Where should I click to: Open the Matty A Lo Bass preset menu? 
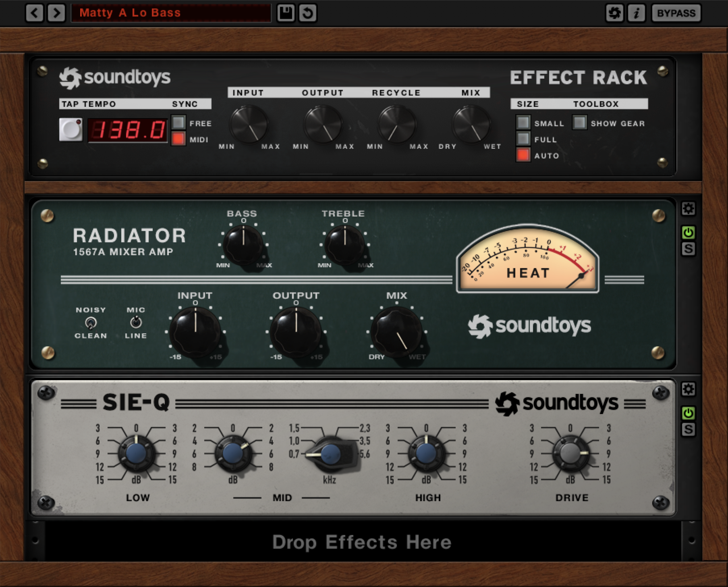[x=171, y=13]
